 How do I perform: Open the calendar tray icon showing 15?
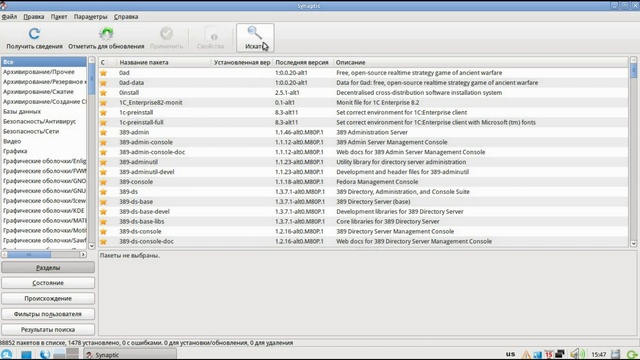[x=549, y=354]
